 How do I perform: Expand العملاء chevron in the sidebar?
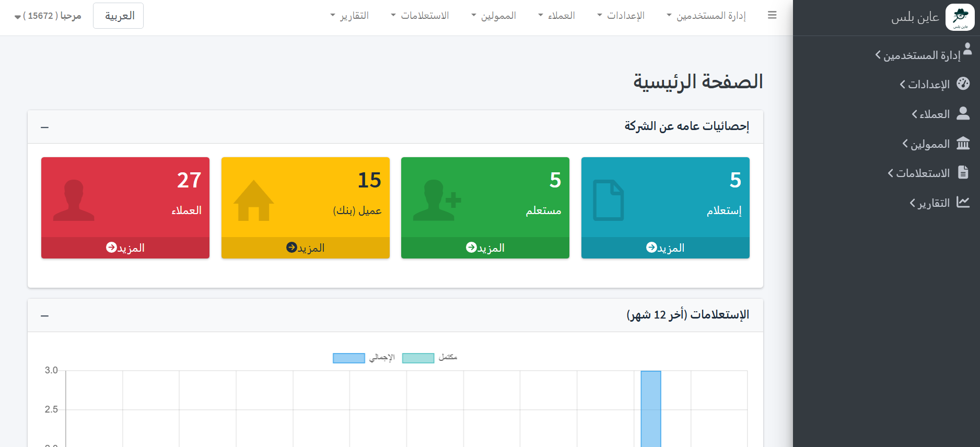click(x=915, y=114)
